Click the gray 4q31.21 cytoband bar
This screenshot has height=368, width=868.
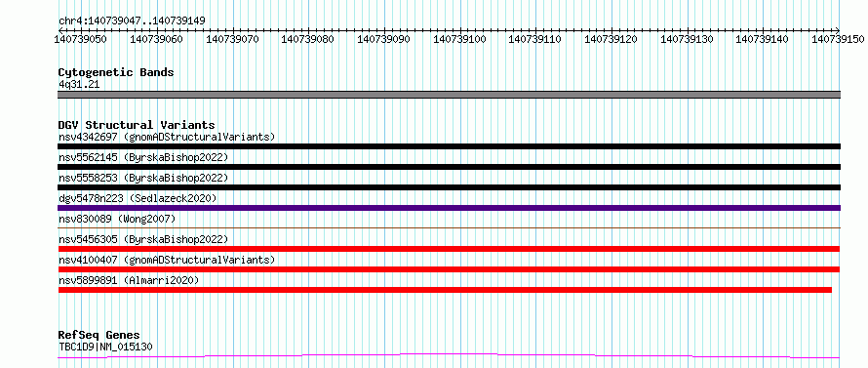[x=449, y=95]
